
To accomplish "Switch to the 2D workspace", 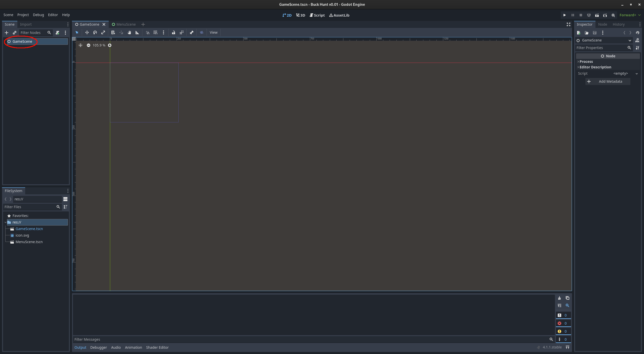I will [287, 15].
